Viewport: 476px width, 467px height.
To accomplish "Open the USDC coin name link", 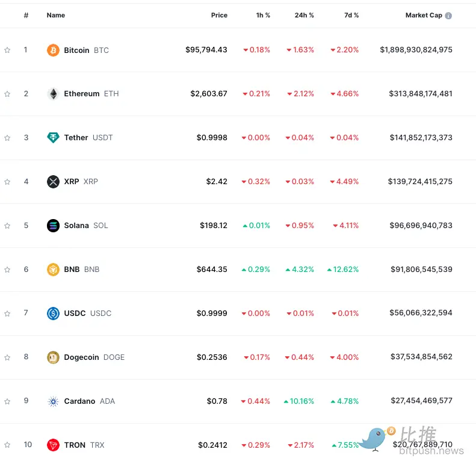I will click(75, 314).
